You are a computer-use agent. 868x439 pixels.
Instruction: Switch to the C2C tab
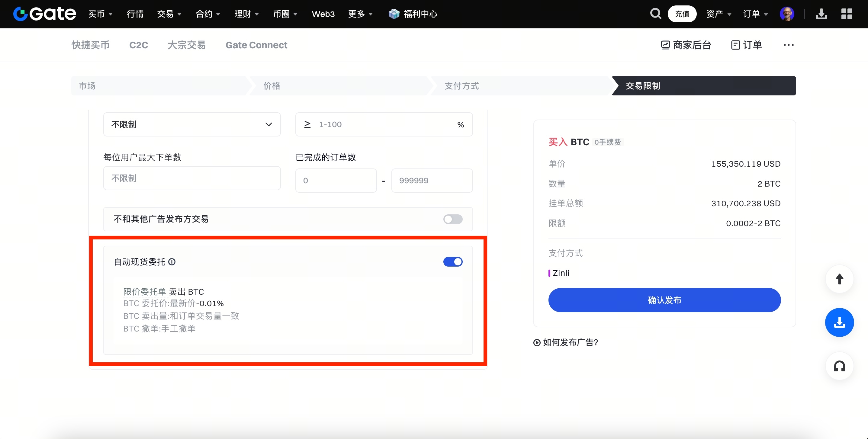pyautogui.click(x=139, y=45)
